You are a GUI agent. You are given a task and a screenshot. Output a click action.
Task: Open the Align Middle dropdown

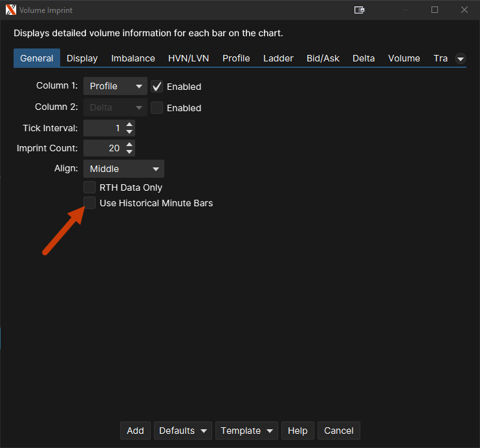point(124,169)
